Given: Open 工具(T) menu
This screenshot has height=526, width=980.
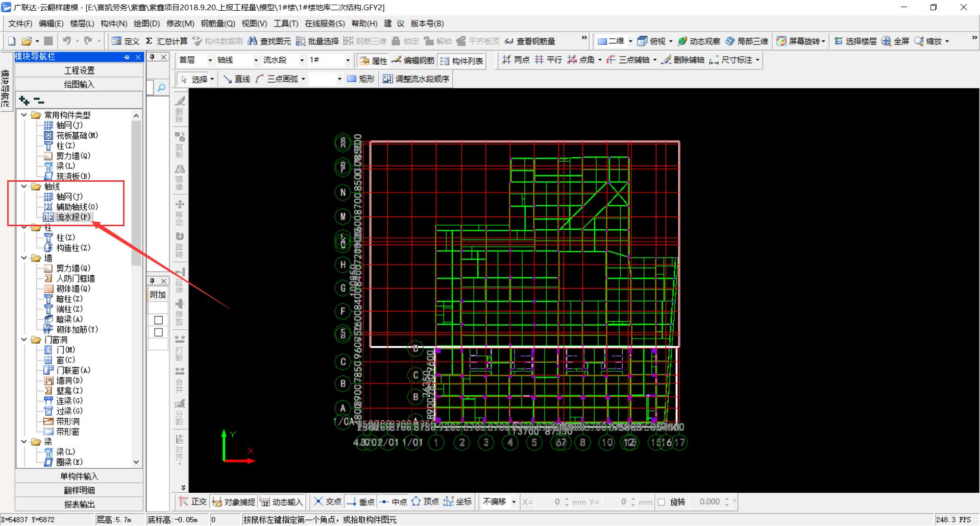Looking at the screenshot, I should point(286,23).
